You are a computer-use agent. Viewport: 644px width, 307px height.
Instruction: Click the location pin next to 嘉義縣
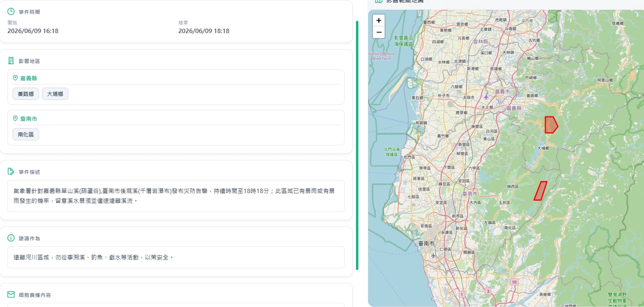click(x=15, y=78)
